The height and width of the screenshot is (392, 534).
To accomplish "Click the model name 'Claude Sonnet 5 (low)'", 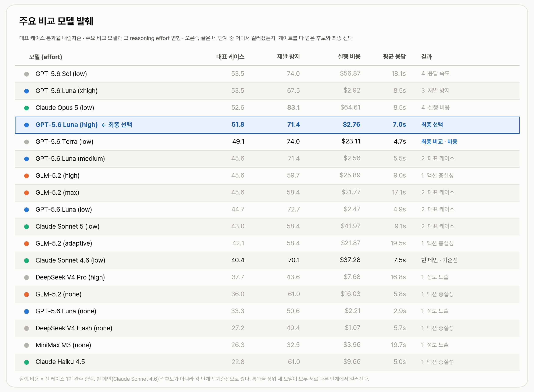I will (67, 226).
